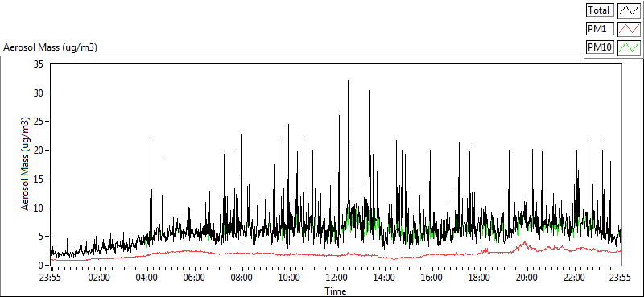Click the PM1 red plot legend icon
Screen dimensions: 644x297
pos(630,29)
